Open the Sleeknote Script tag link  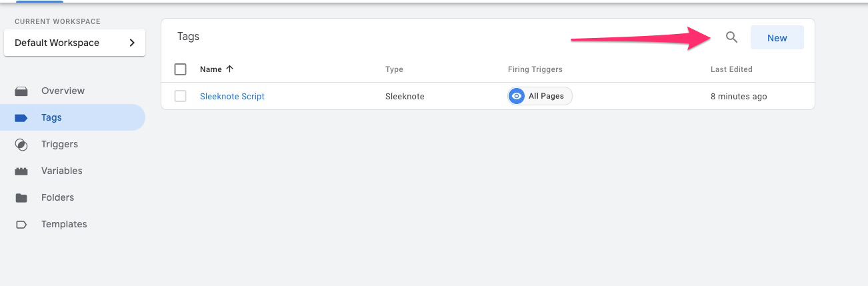232,96
